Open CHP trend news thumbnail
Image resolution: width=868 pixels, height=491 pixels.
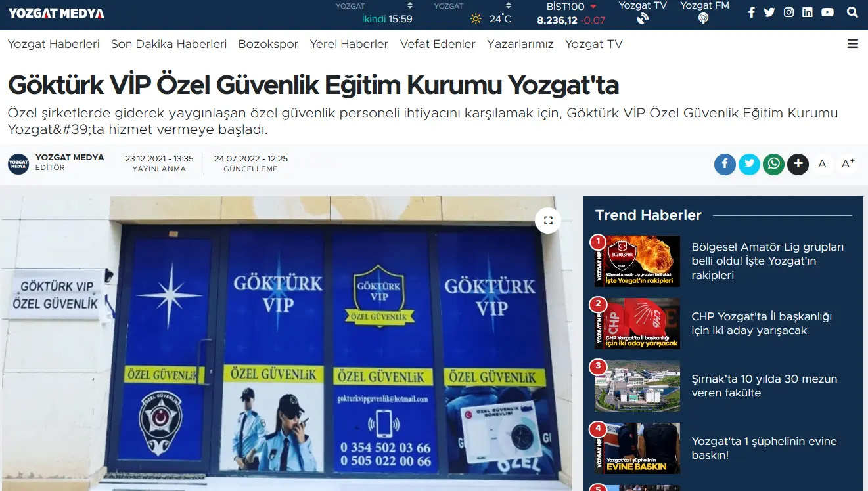(x=637, y=324)
